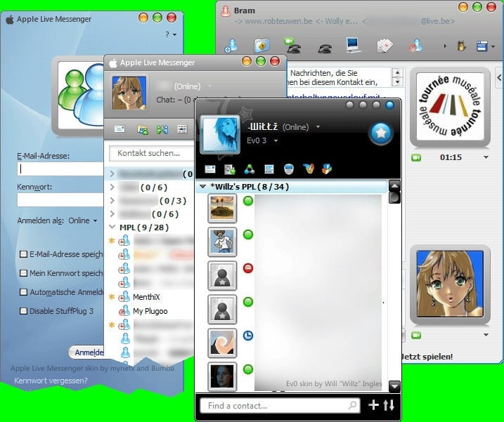Check the E-Mail-Adresse speichern box

tap(23, 254)
